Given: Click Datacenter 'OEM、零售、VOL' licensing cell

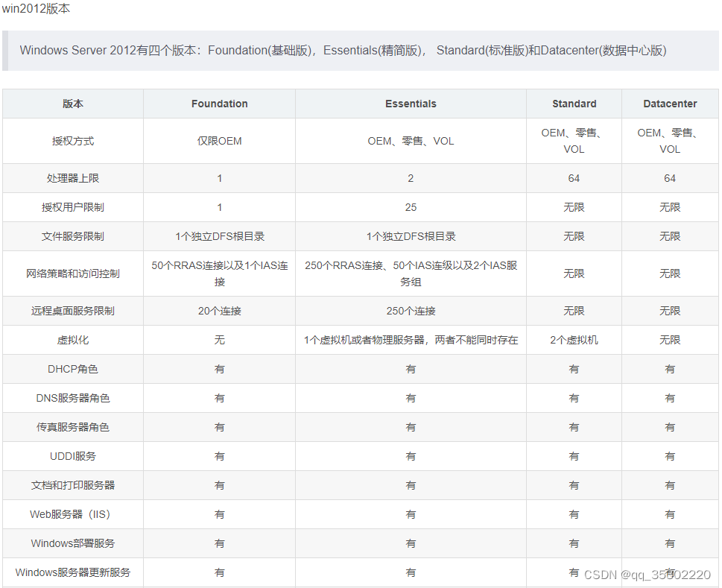Looking at the screenshot, I should 670,141.
